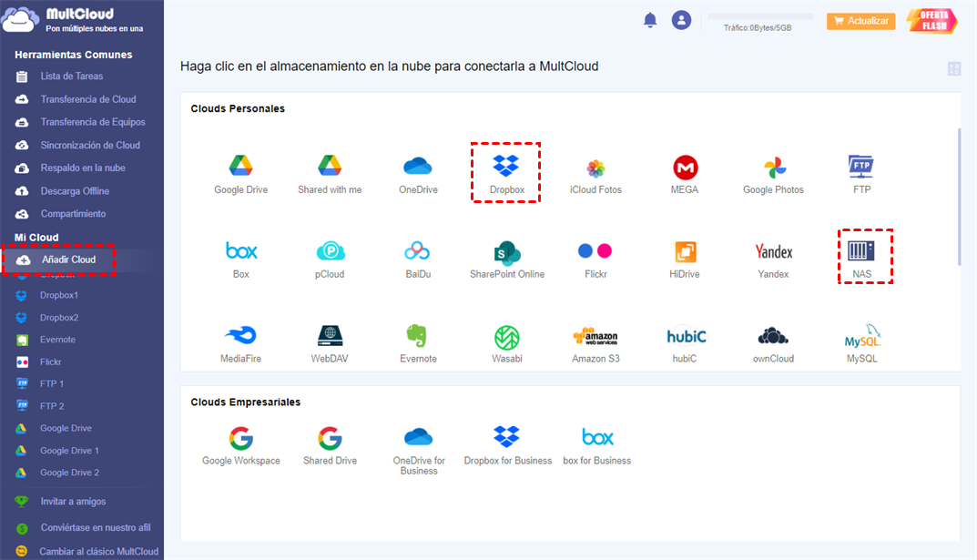Connect SharePoint Online
The image size is (977, 560).
click(x=507, y=260)
